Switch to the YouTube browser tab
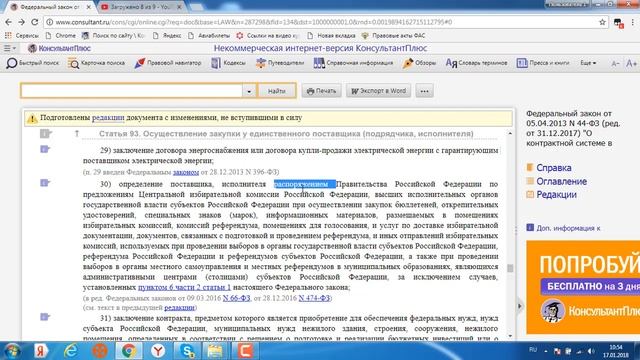 pyautogui.click(x=141, y=7)
